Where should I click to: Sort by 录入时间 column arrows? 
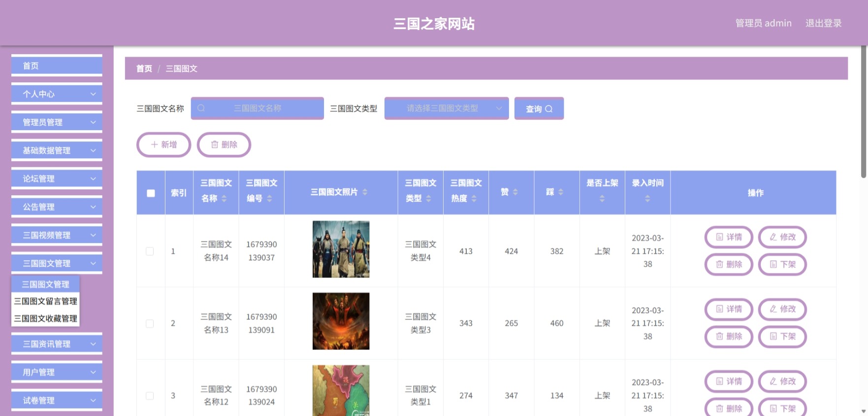647,199
